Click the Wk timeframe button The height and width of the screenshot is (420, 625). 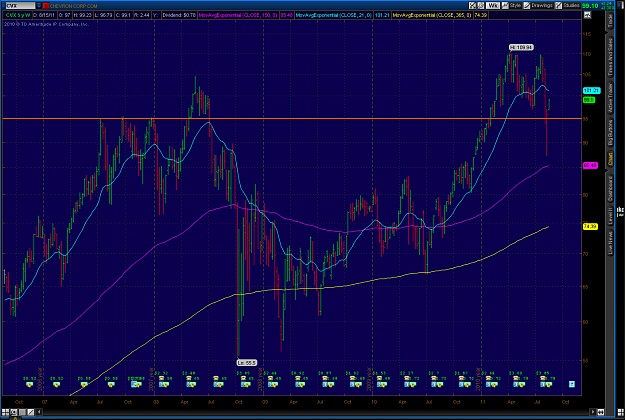pyautogui.click(x=493, y=5)
